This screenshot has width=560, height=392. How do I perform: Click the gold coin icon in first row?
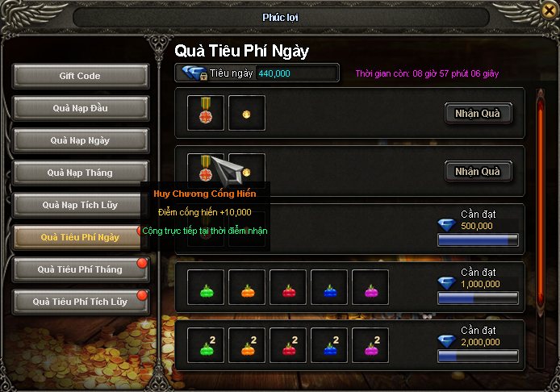tap(247, 113)
